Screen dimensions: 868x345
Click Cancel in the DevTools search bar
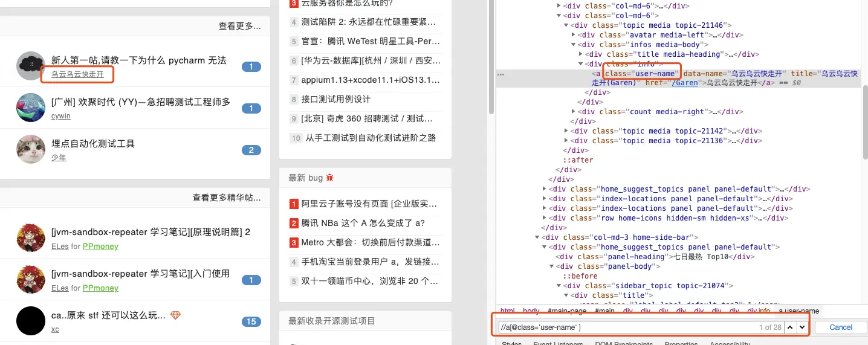840,327
